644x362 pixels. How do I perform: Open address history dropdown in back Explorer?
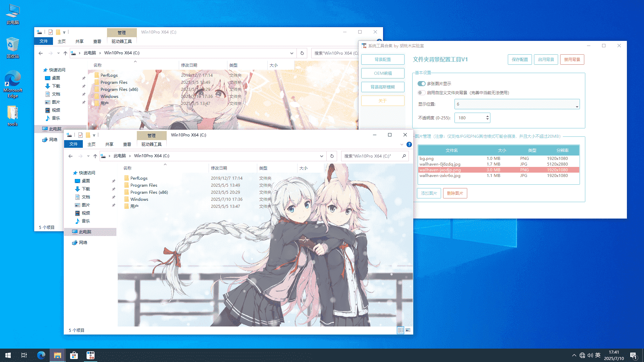(x=291, y=53)
